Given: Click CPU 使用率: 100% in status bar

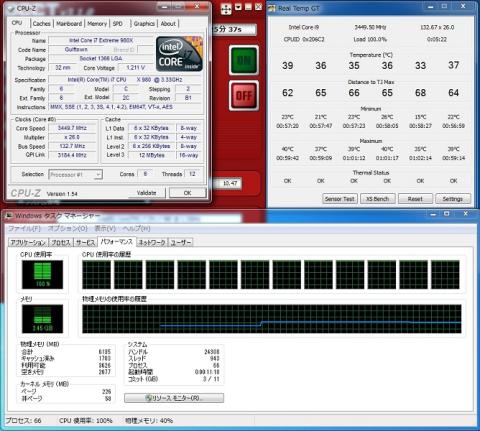Looking at the screenshot, I should (x=86, y=421).
